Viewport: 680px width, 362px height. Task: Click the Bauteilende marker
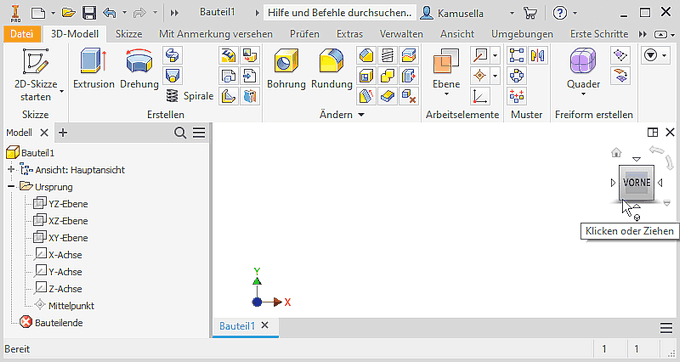tap(59, 323)
